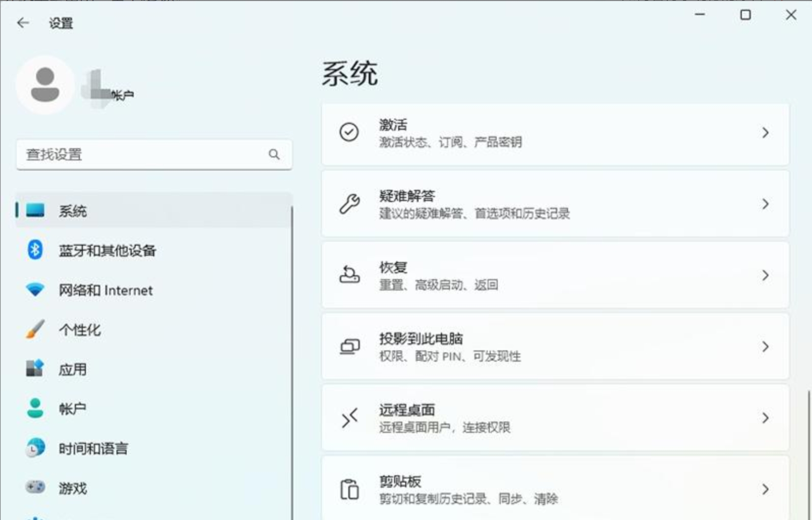Click the Troubleshoot wrench icon
Image resolution: width=812 pixels, height=520 pixels.
(349, 204)
